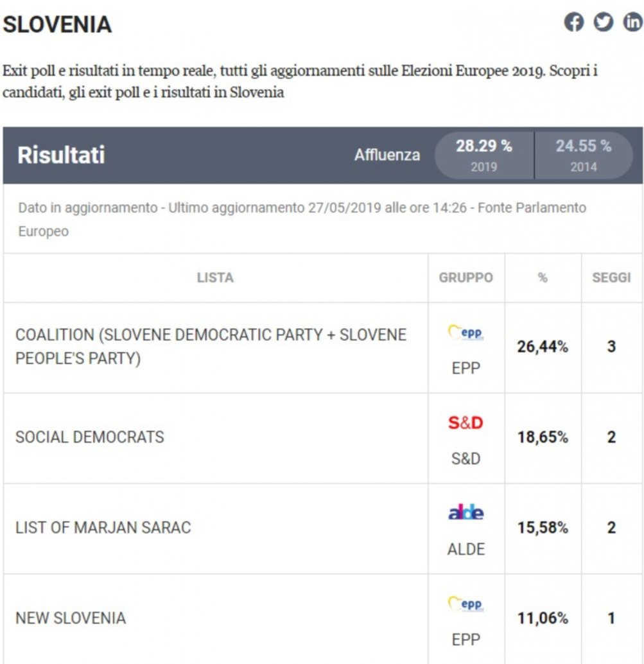The image size is (644, 664).
Task: Open the Slovene Democratic Party coalition entry
Action: [211, 346]
